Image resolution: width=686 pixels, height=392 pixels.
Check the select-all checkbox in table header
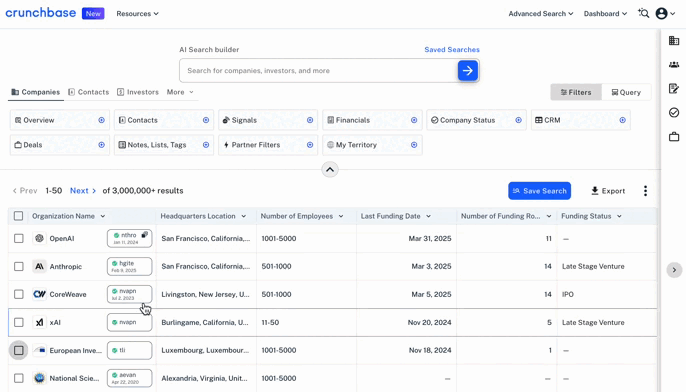[18, 216]
